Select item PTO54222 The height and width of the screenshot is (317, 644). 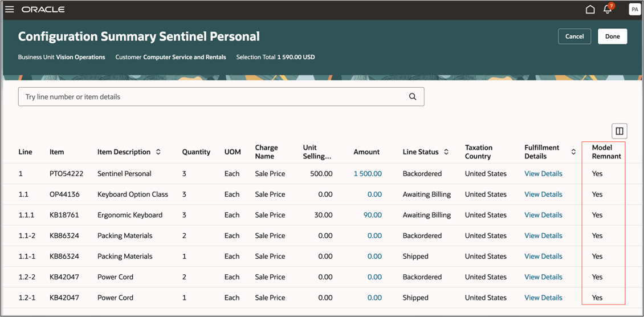[67, 174]
